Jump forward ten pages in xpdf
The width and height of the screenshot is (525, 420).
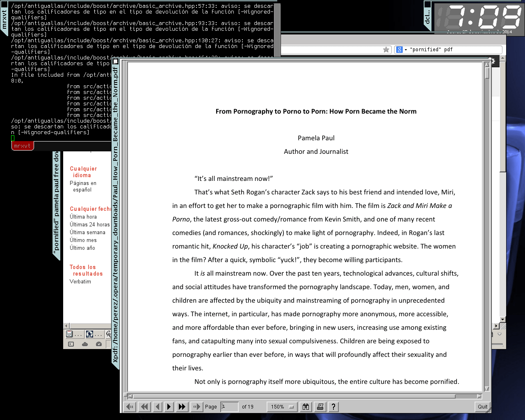click(x=182, y=407)
